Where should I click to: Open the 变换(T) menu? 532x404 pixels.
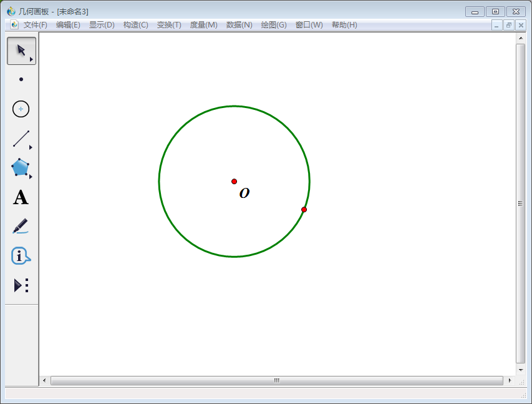(169, 25)
